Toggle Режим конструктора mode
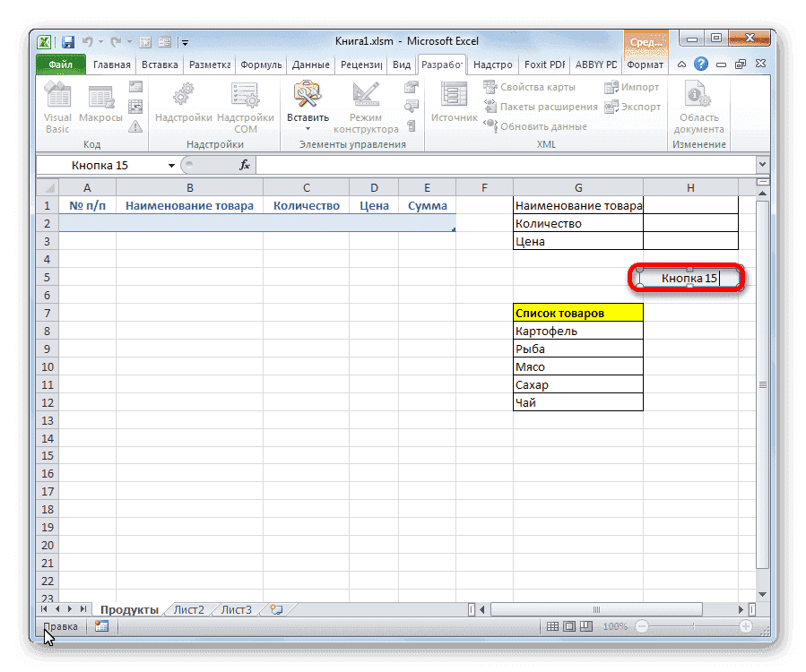The image size is (806, 672). pos(366,105)
